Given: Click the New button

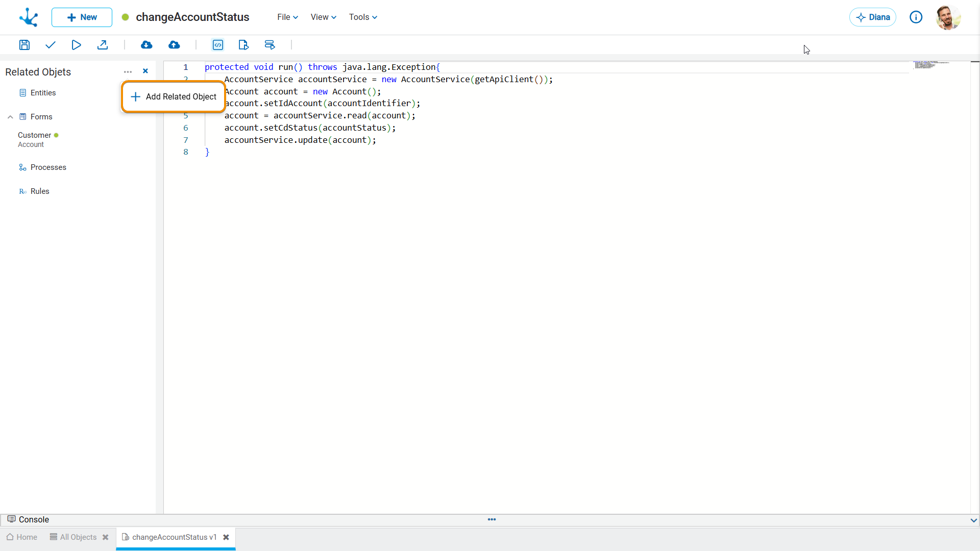Looking at the screenshot, I should pyautogui.click(x=82, y=17).
